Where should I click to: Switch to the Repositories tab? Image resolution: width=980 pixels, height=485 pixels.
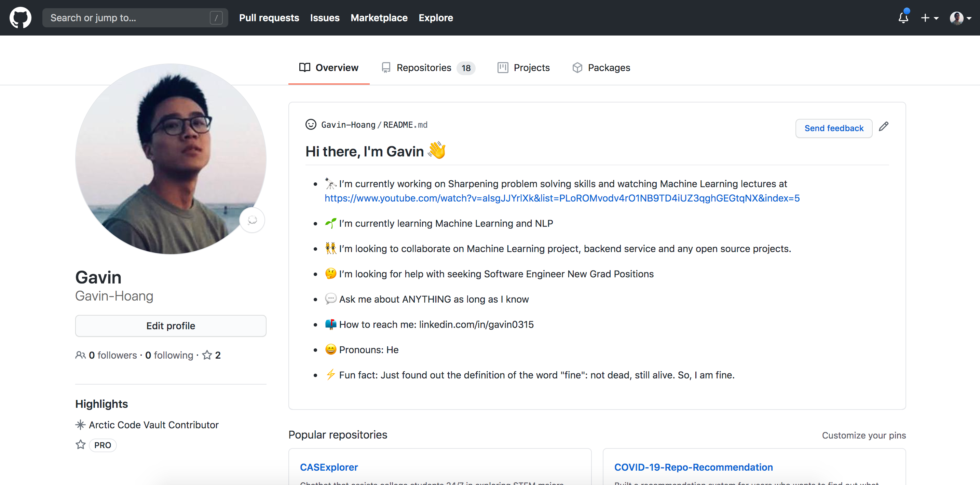click(x=428, y=68)
